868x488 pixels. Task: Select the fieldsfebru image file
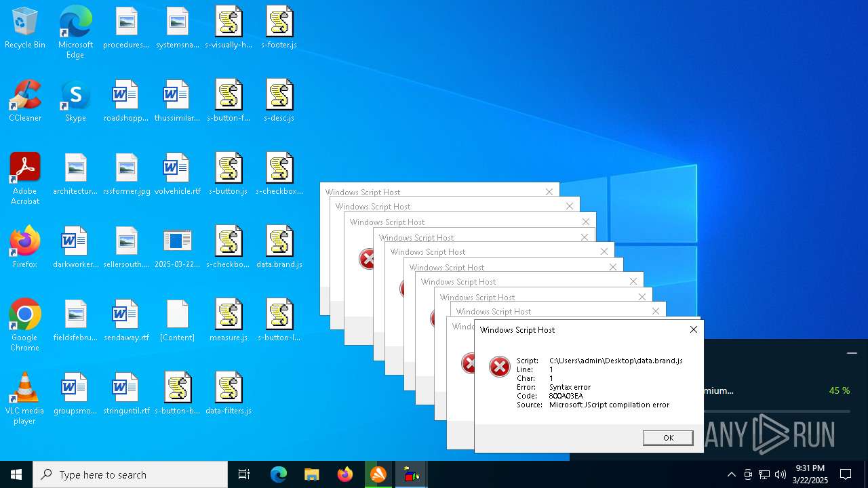[x=75, y=321]
